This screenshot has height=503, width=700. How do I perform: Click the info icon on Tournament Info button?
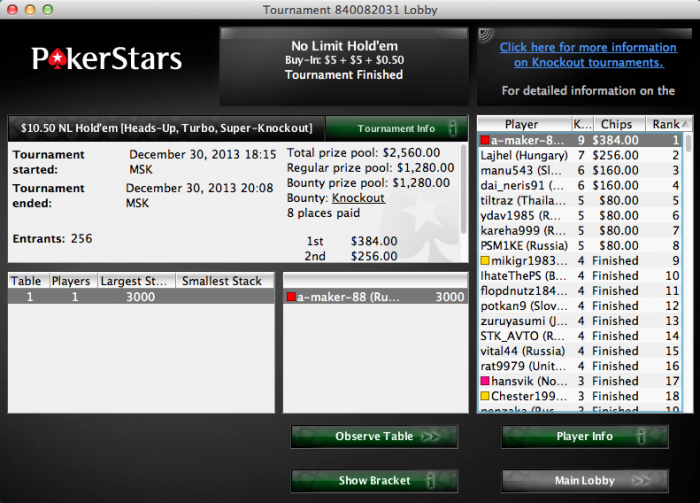click(x=453, y=129)
